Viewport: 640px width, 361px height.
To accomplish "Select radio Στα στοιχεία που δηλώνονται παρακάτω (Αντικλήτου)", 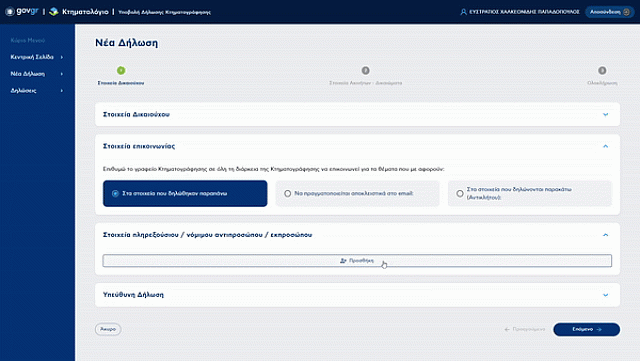I will (460, 193).
